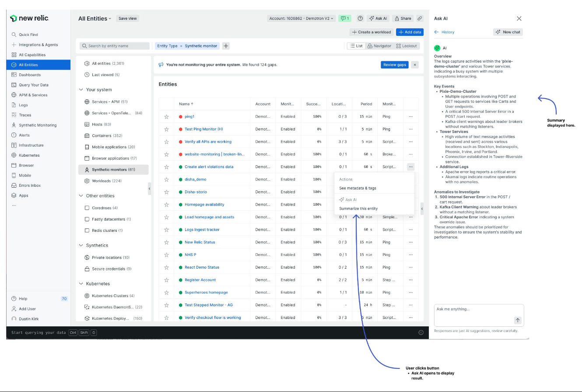Dismiss the monitoring gaps banner
The image size is (582, 392).
tap(415, 65)
